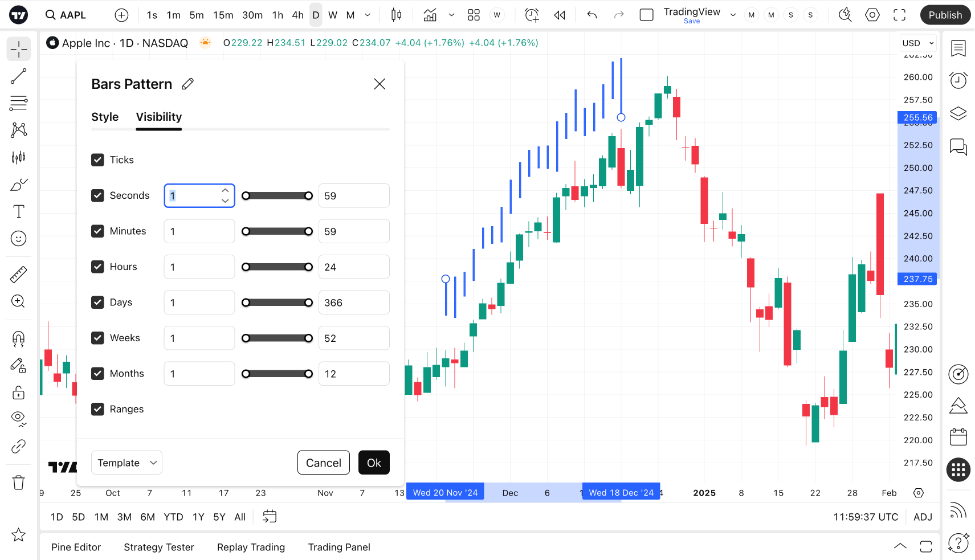Uncheck the Ticks checkbox
Image resolution: width=975 pixels, height=560 pixels.
point(97,160)
